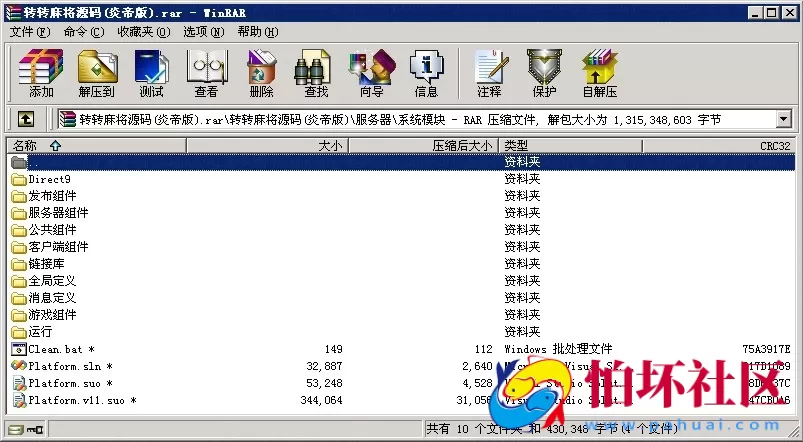This screenshot has height=442, width=803.
Task: Click Clean.bat compressed size 112
Action: click(x=483, y=349)
